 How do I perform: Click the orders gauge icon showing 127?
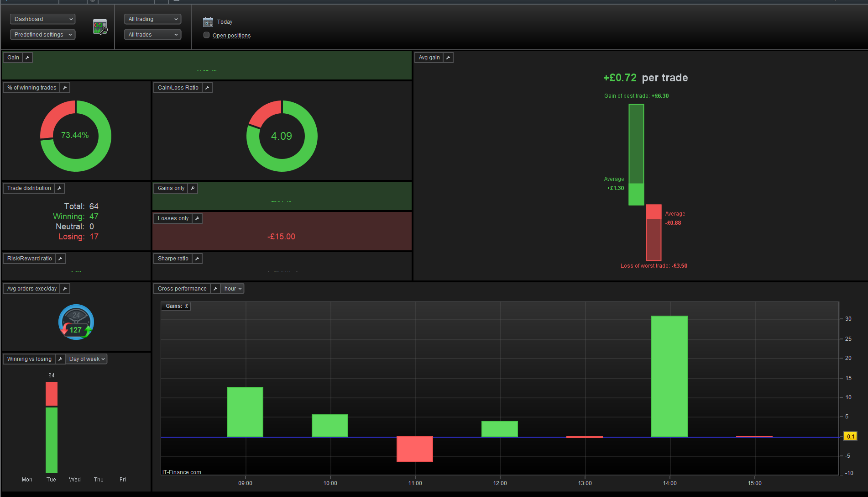(x=76, y=322)
